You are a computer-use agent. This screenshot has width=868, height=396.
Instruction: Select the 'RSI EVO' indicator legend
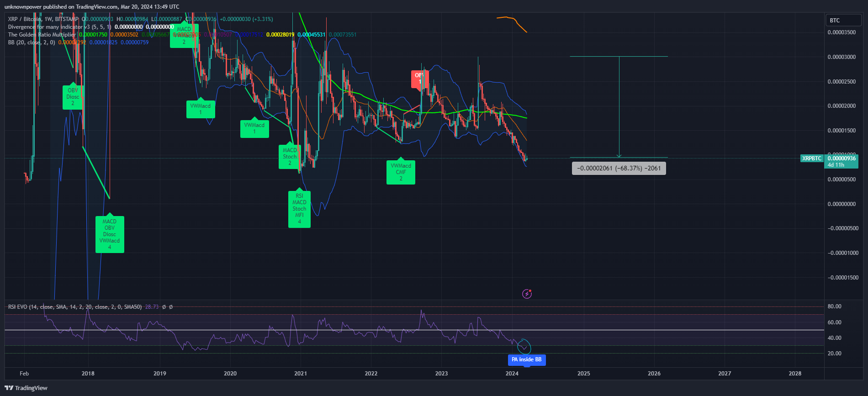pos(75,307)
